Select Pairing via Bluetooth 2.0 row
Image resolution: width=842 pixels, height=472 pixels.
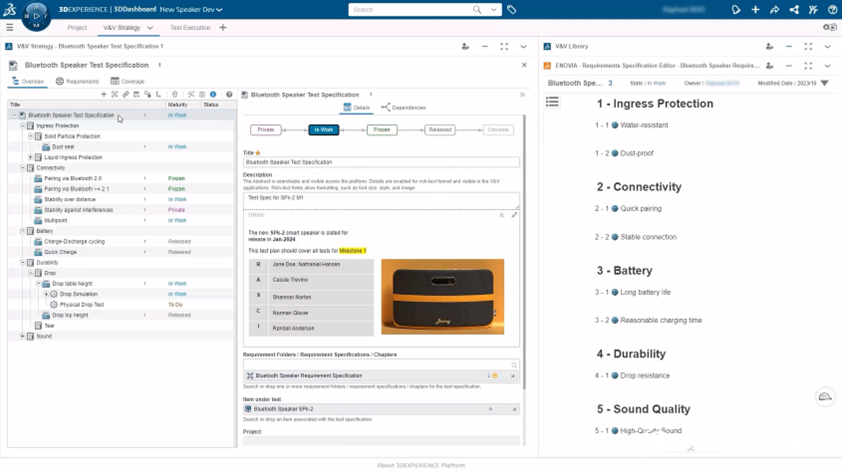coord(122,178)
